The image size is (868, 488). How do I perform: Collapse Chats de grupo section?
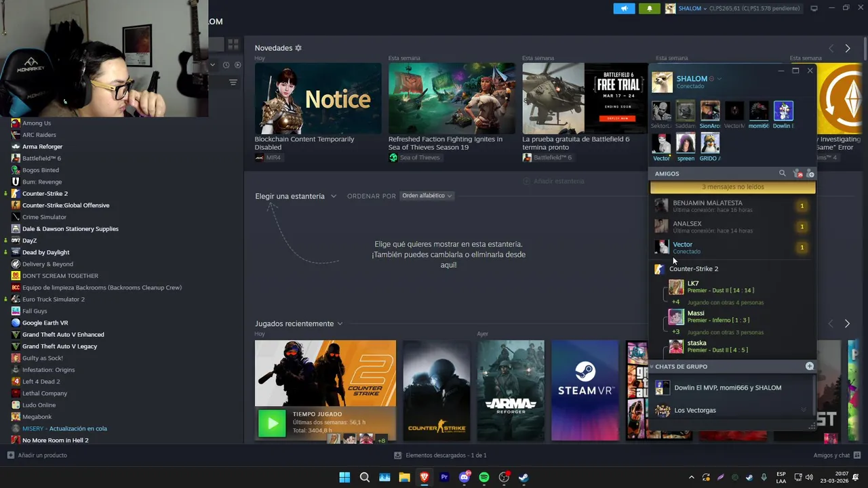pos(652,367)
